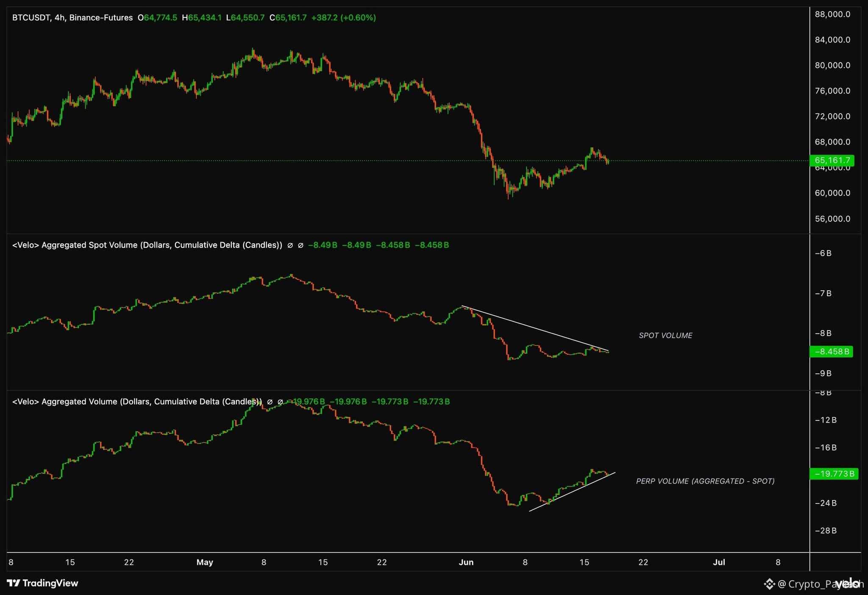The height and width of the screenshot is (595, 868).
Task: Click the −16B aggregated volume scale label
Action: pyautogui.click(x=826, y=448)
